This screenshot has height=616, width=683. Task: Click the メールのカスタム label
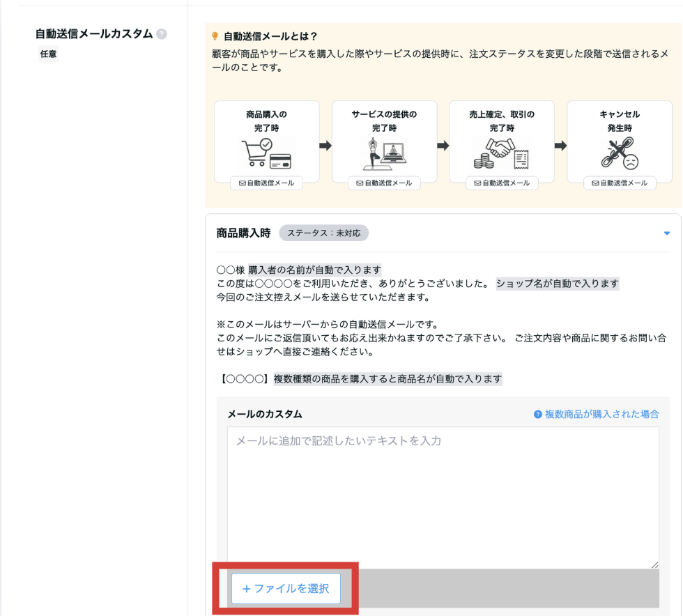click(x=265, y=414)
